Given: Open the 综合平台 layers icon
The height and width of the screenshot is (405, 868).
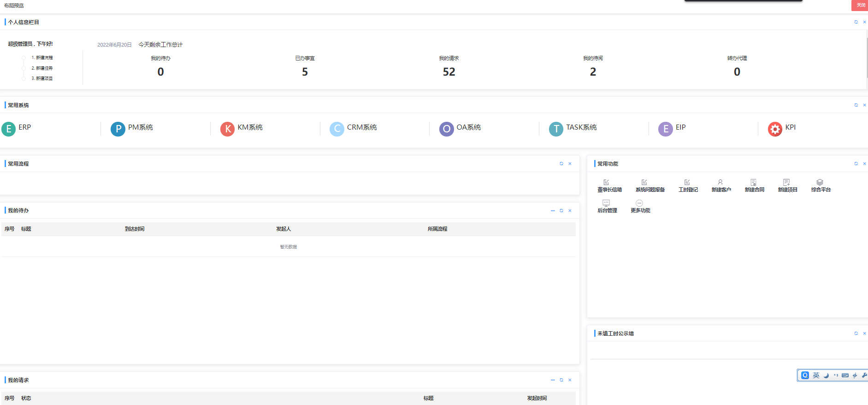Looking at the screenshot, I should 820,183.
